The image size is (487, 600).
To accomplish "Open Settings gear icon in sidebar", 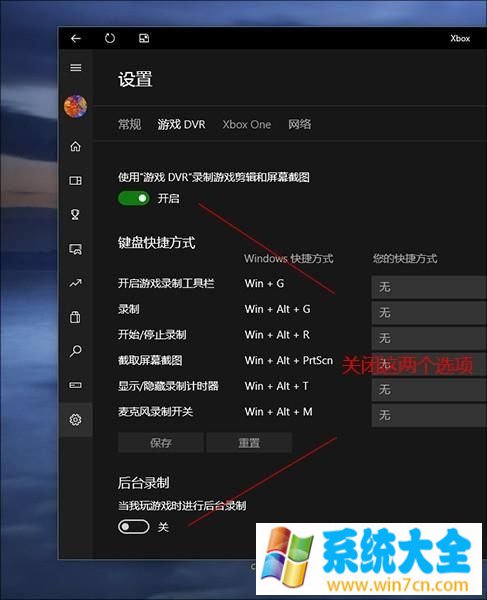I will pos(75,420).
